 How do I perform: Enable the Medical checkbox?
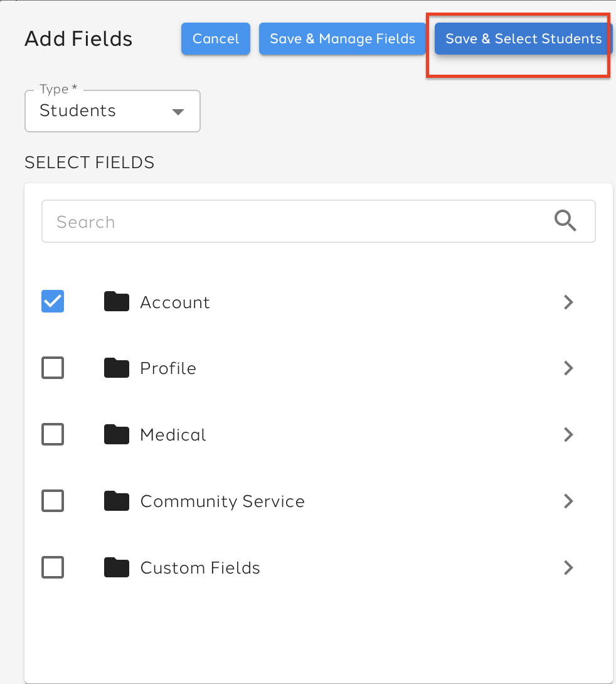pyautogui.click(x=53, y=434)
